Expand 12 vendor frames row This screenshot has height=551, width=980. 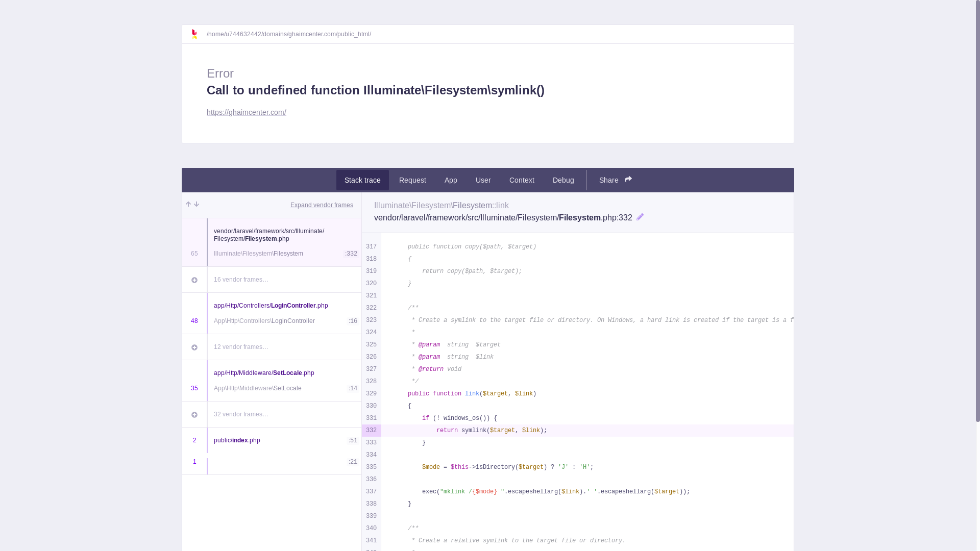click(x=272, y=347)
